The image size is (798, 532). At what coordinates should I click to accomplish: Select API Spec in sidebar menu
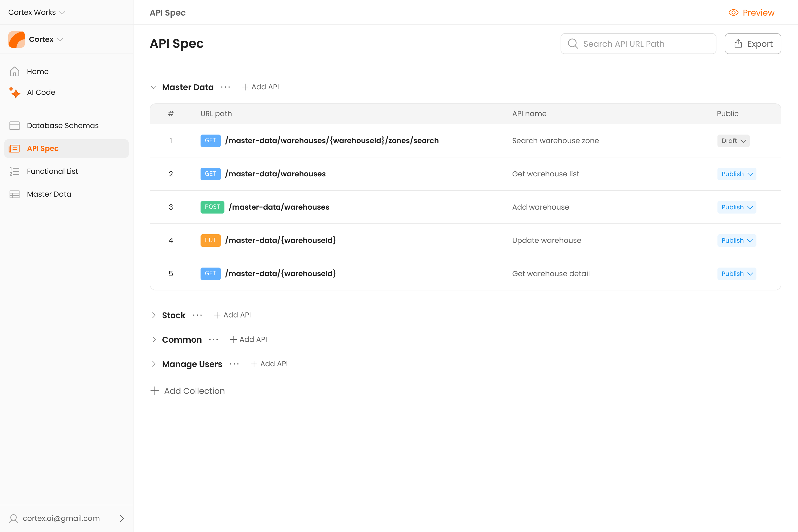(66, 149)
